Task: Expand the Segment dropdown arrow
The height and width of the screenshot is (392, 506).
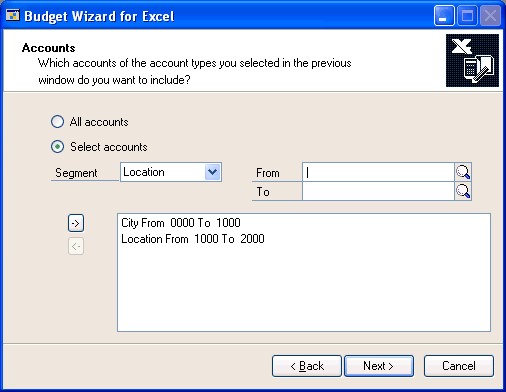Action: pyautogui.click(x=213, y=172)
